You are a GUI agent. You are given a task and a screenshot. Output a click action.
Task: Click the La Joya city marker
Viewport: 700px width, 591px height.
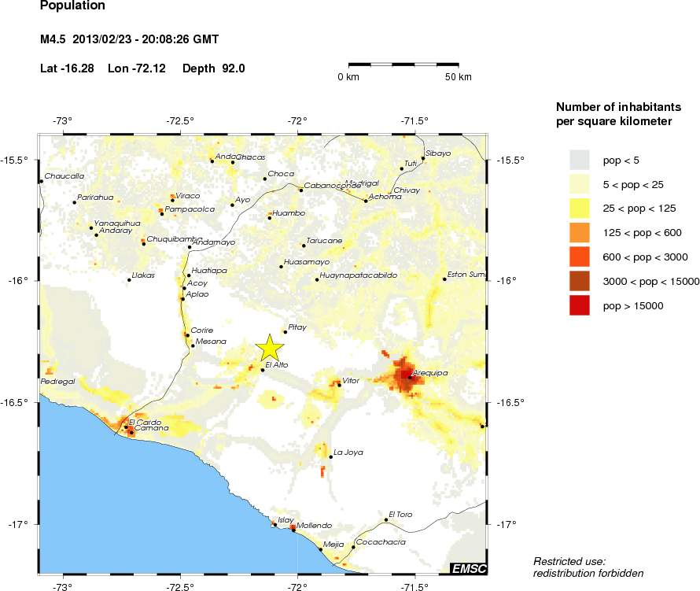click(330, 456)
